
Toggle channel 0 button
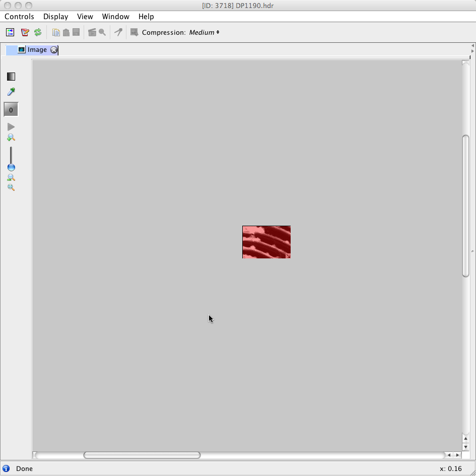click(11, 110)
